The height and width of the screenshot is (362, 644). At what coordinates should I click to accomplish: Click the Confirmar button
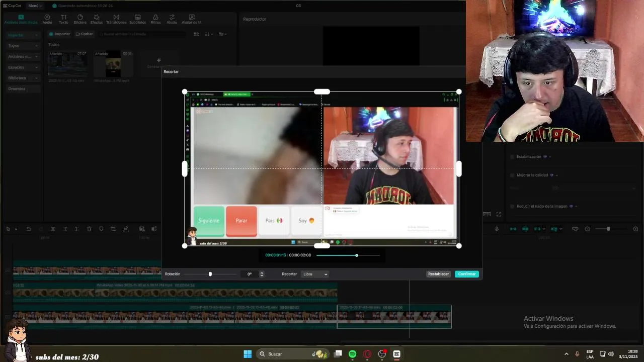point(467,274)
